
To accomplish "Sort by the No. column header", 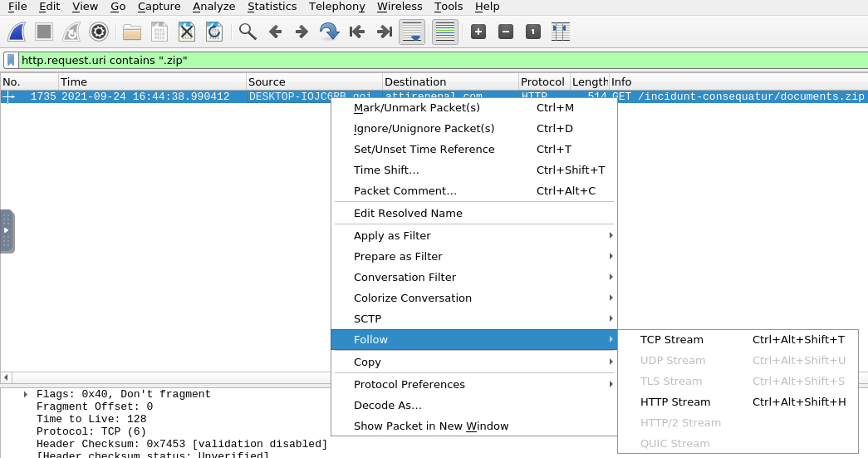I will [x=29, y=82].
